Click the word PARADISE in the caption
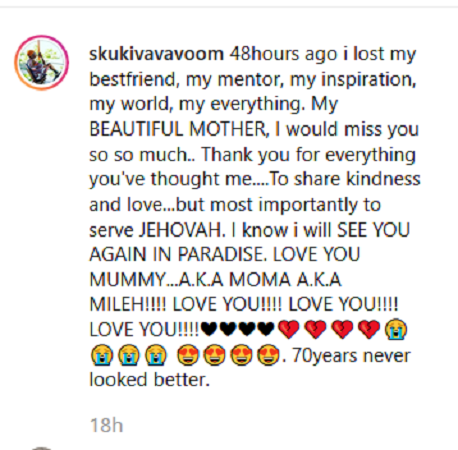The height and width of the screenshot is (450, 458). (222, 255)
